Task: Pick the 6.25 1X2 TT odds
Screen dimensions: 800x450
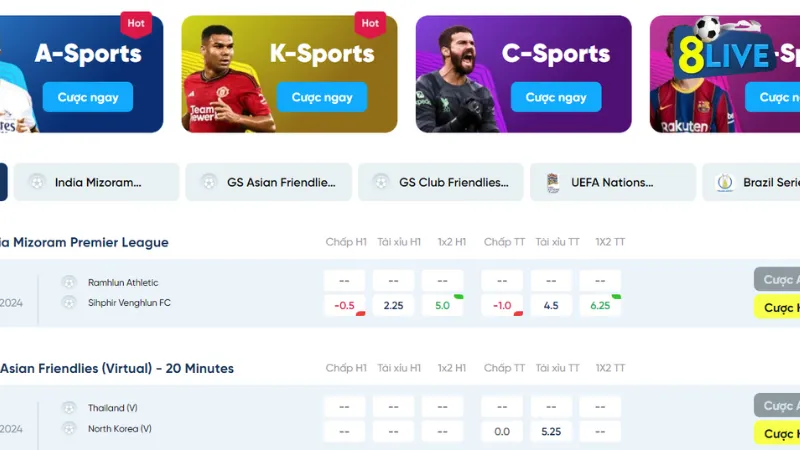Action: (x=600, y=305)
